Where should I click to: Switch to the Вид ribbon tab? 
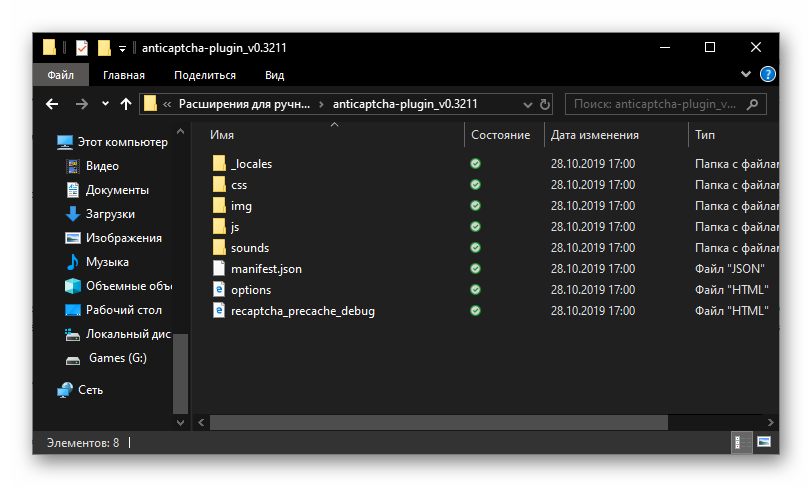pyautogui.click(x=274, y=75)
